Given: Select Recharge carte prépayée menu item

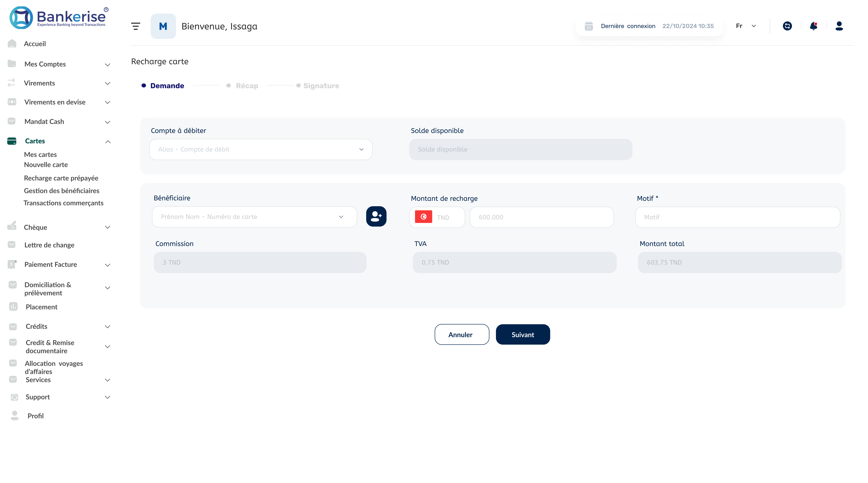Looking at the screenshot, I should (x=61, y=178).
